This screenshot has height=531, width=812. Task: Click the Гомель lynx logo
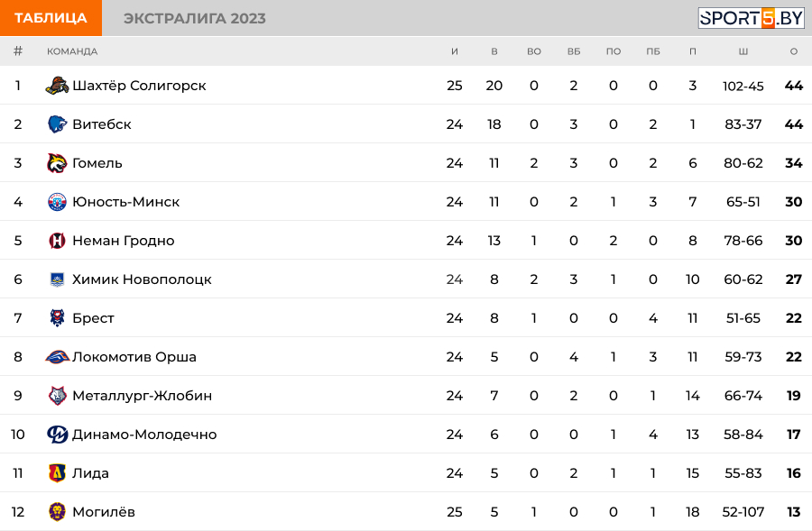coord(57,163)
